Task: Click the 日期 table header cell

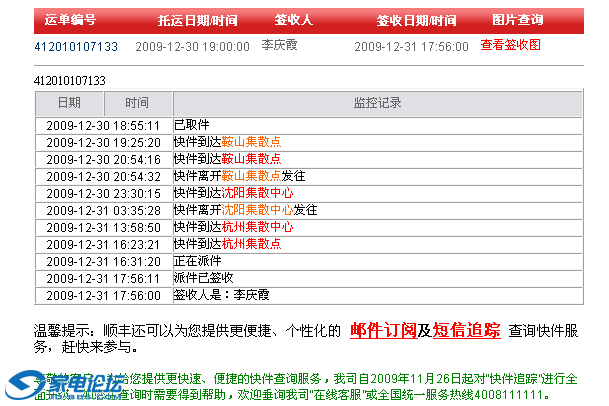Action: (x=69, y=103)
